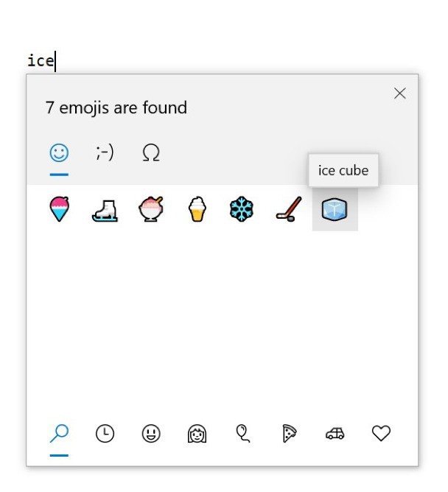Pick the ice skate emoji
The image size is (448, 492).
click(x=105, y=210)
